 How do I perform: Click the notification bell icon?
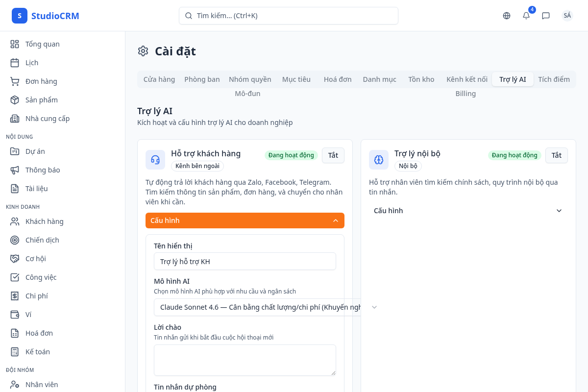[x=526, y=16]
